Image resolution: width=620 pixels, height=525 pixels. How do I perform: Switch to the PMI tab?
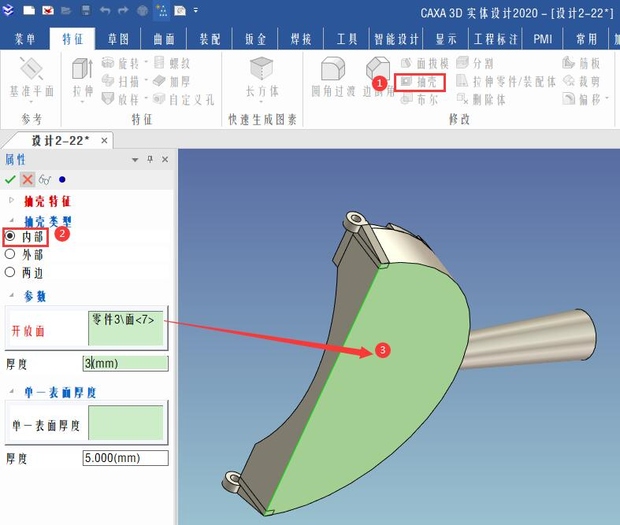pos(542,39)
